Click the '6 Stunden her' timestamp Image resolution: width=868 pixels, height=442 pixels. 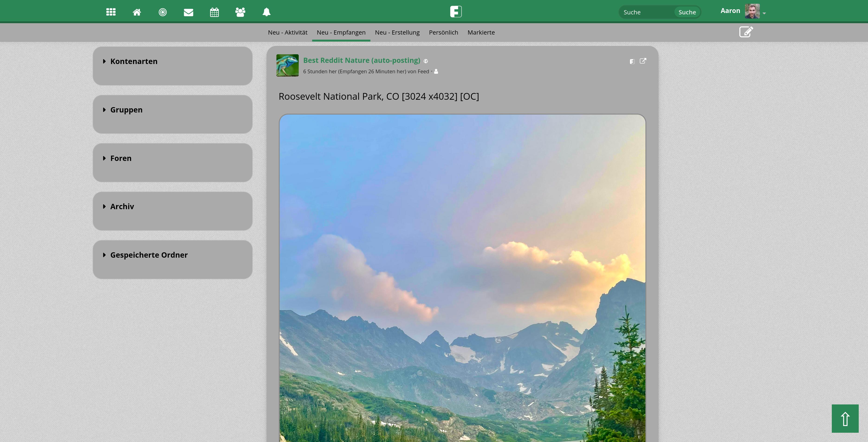[x=320, y=71]
